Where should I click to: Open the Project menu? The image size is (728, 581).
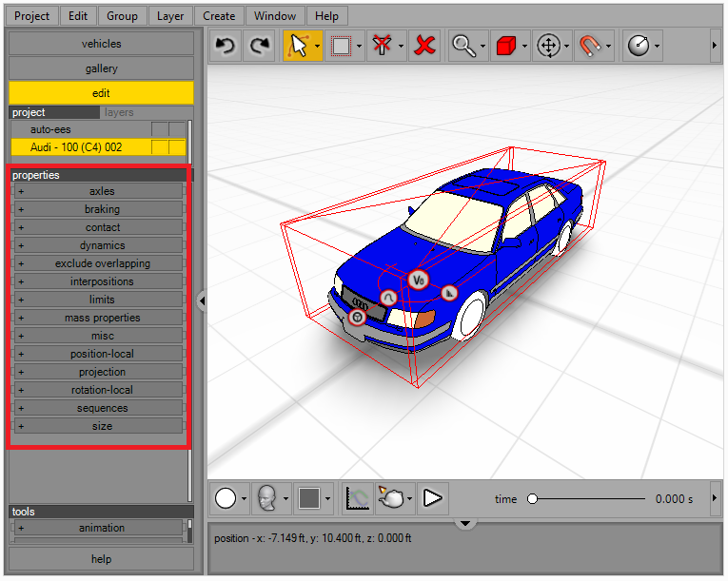click(31, 16)
